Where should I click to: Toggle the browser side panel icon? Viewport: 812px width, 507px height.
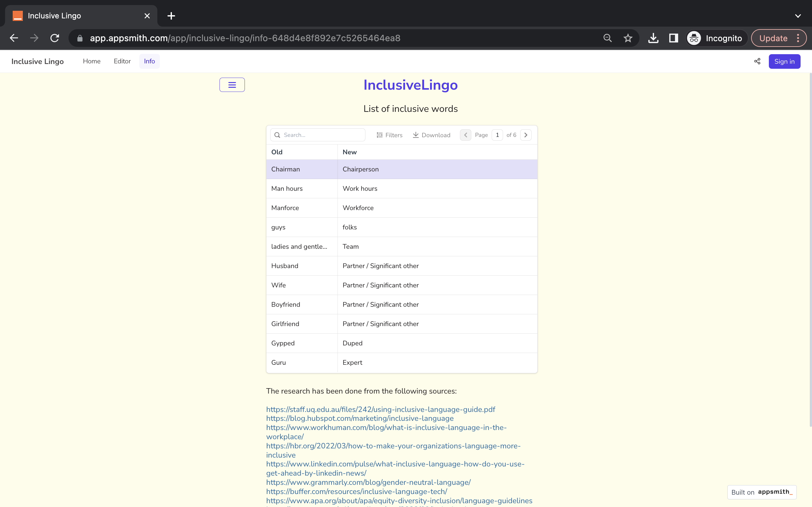[x=673, y=38]
